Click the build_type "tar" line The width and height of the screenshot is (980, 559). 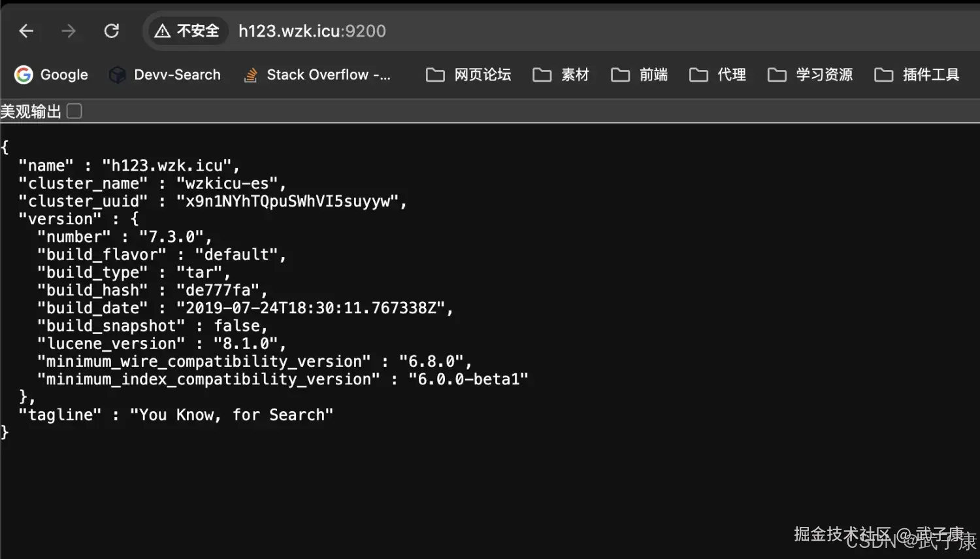click(133, 272)
